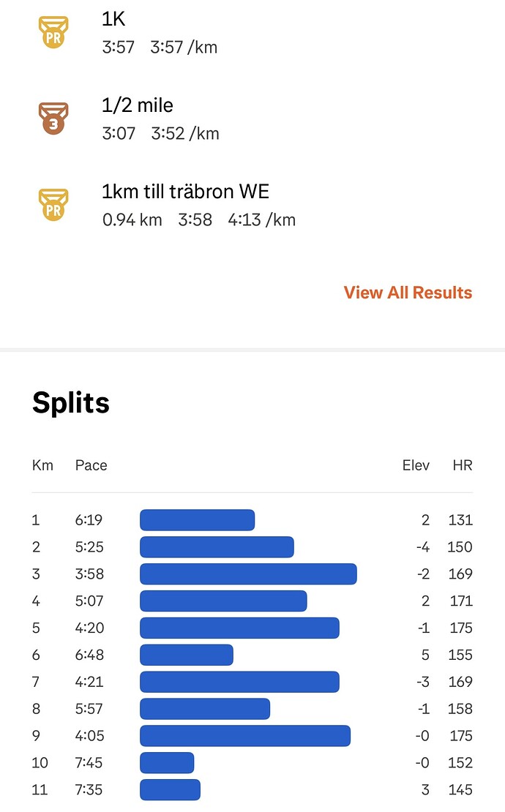Tap the Km column header
Image resolution: width=505 pixels, height=812 pixels.
(42, 465)
